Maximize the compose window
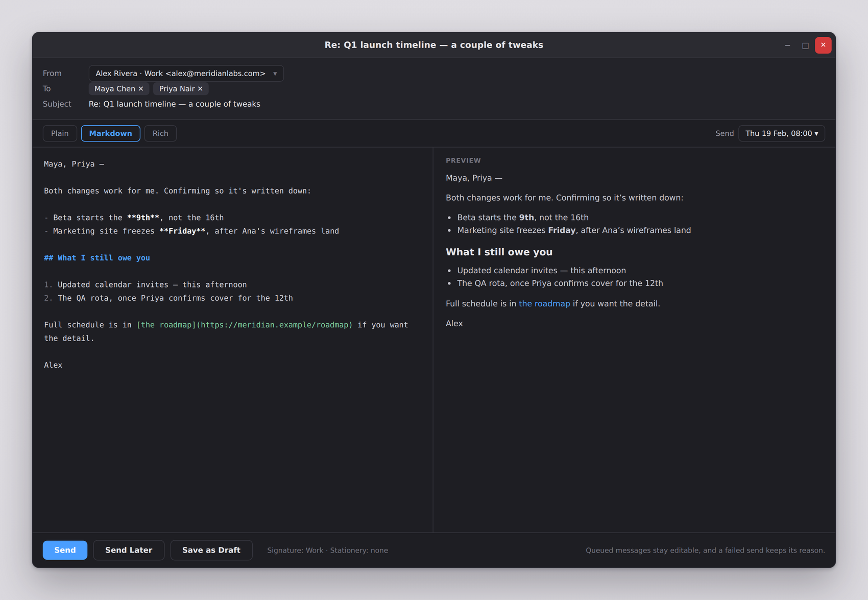 pos(805,45)
